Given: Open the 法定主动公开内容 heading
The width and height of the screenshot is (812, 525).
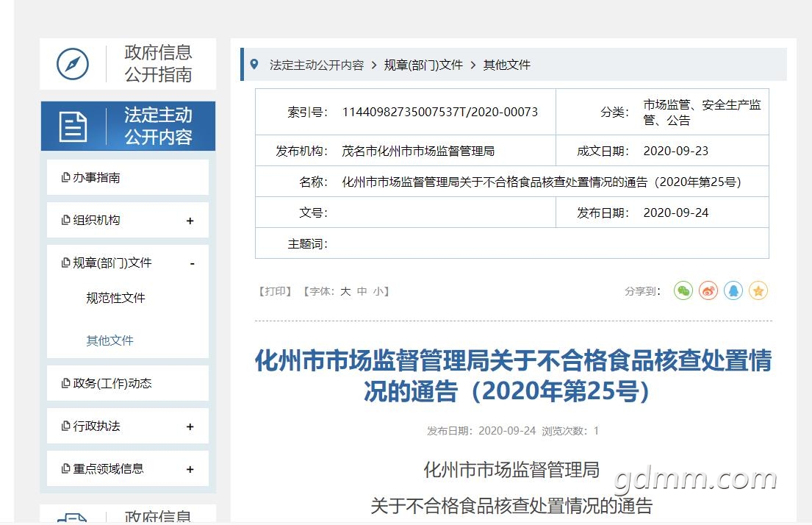Looking at the screenshot, I should tap(159, 126).
